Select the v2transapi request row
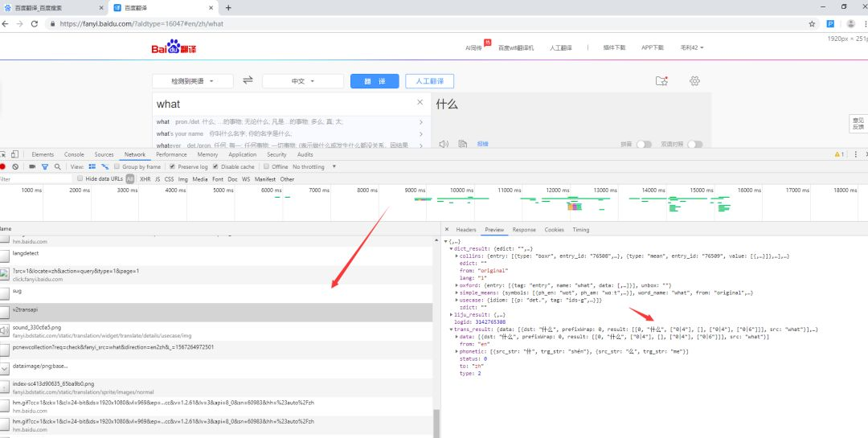This screenshot has height=438, width=868. pos(216,313)
